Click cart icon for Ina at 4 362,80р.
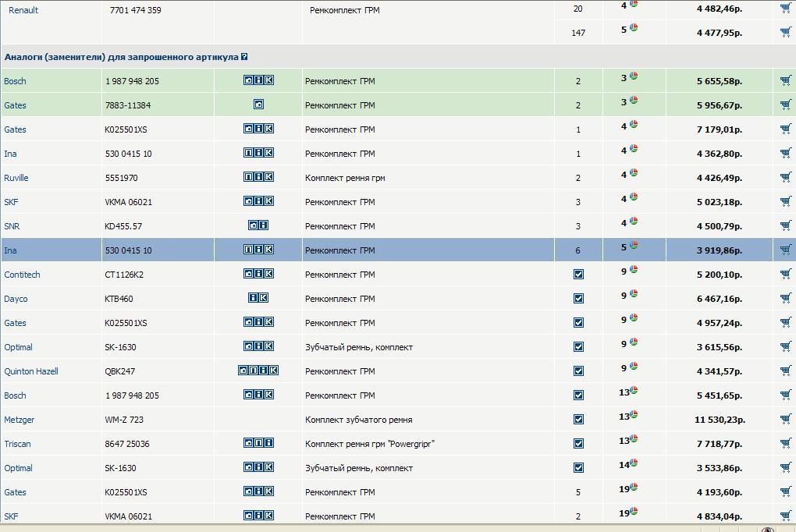Image resolution: width=796 pixels, height=532 pixels. click(x=785, y=153)
